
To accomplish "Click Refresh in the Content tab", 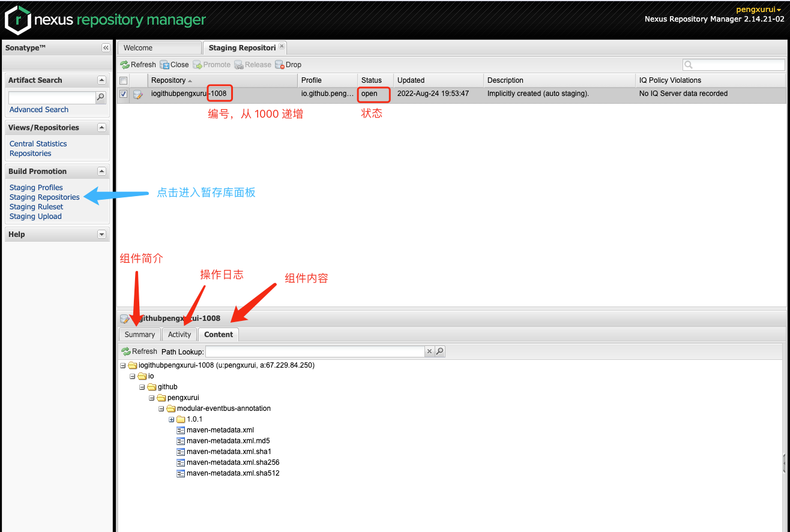I will point(139,351).
